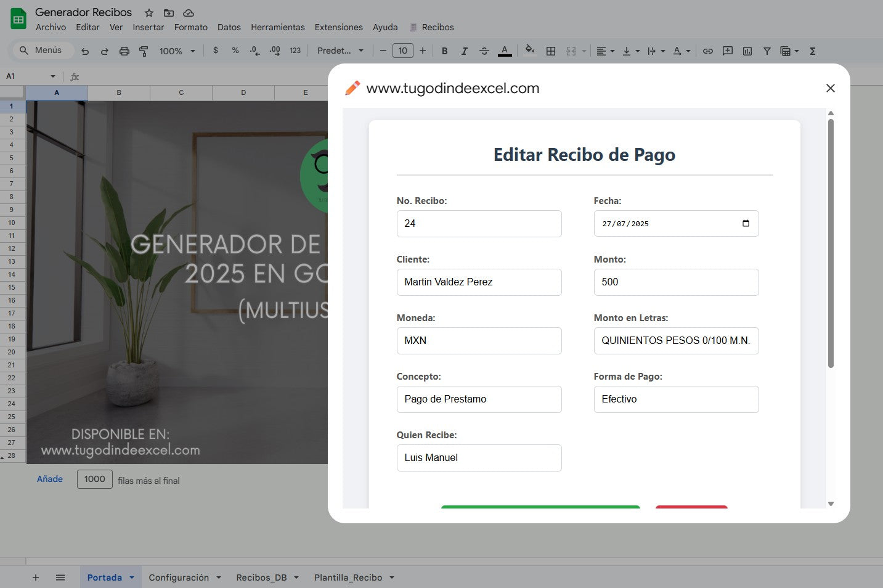Open the Herramientas menu
Viewport: 883px width, 588px height.
[277, 27]
